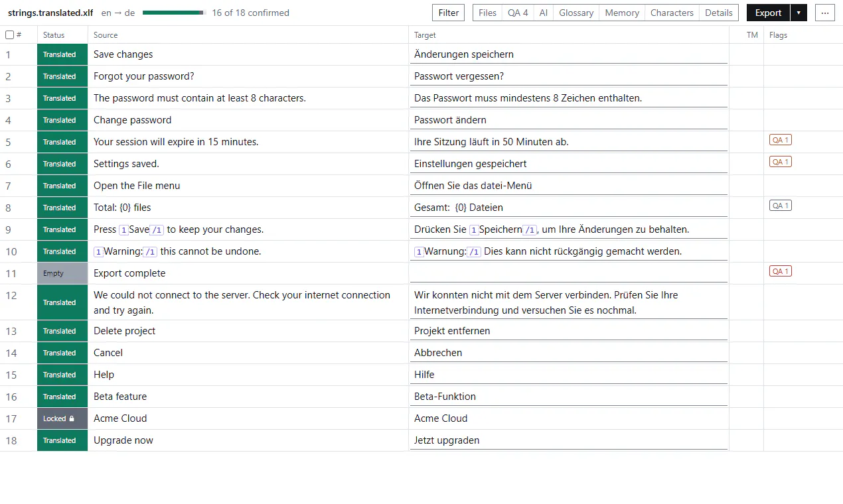Click the file name strings.translated.xlf
The width and height of the screenshot is (843, 504).
pyautogui.click(x=50, y=13)
